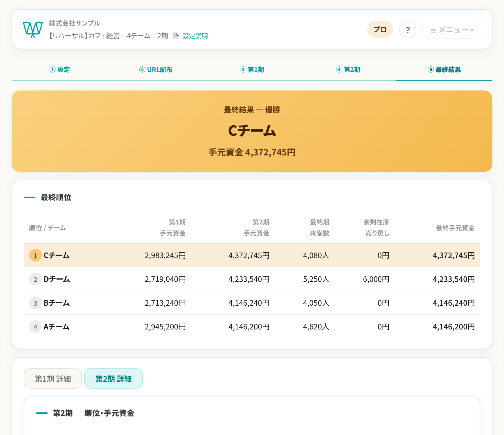Image resolution: width=504 pixels, height=435 pixels.
Task: Click Aチーム final funds 4,146,200円 in bold
Action: 454,327
